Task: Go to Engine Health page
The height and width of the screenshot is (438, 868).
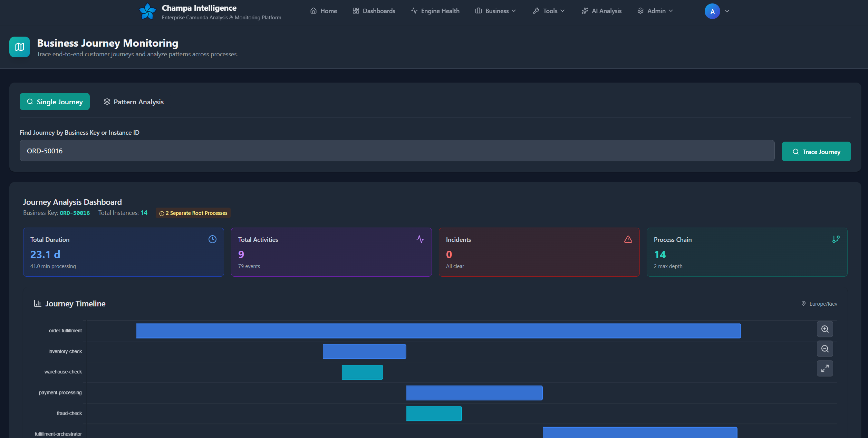Action: coord(435,11)
